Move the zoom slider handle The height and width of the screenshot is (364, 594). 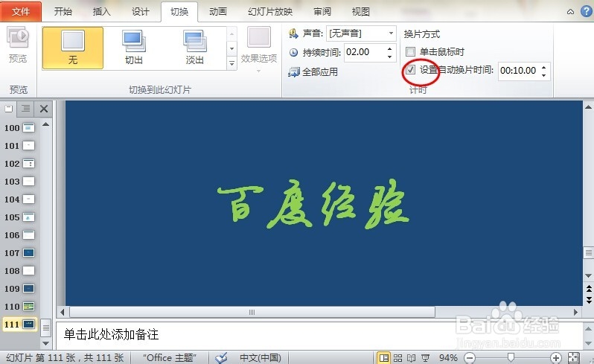tap(511, 357)
